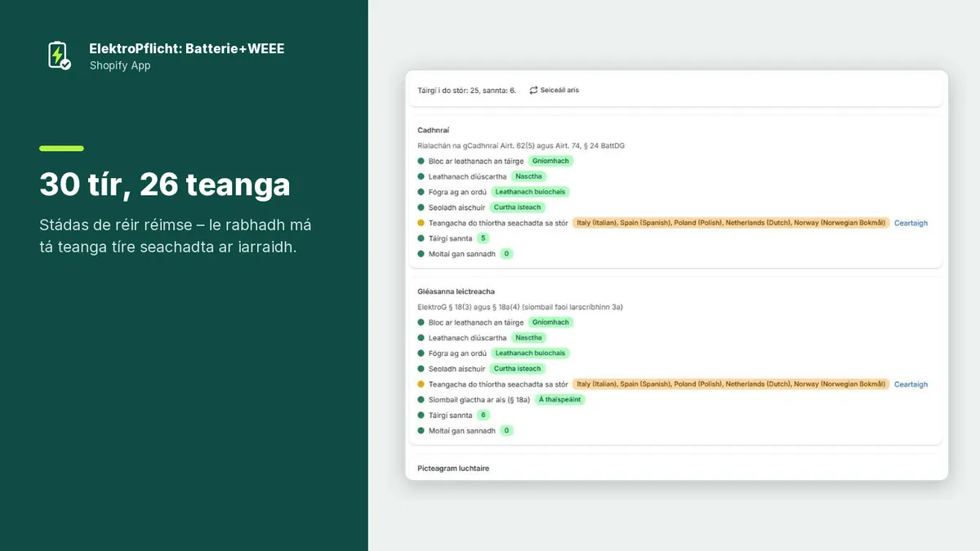Click 'Bloc ar leathanach an táirge' under Cadhnraí
980x551 pixels.
click(x=476, y=162)
